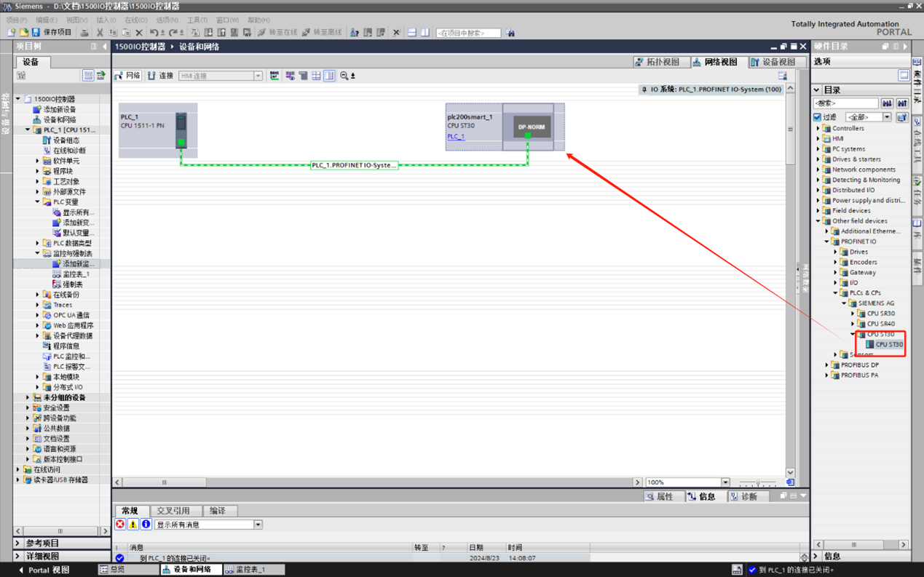Open the 选项(N) menu
924x577 pixels.
[167, 20]
